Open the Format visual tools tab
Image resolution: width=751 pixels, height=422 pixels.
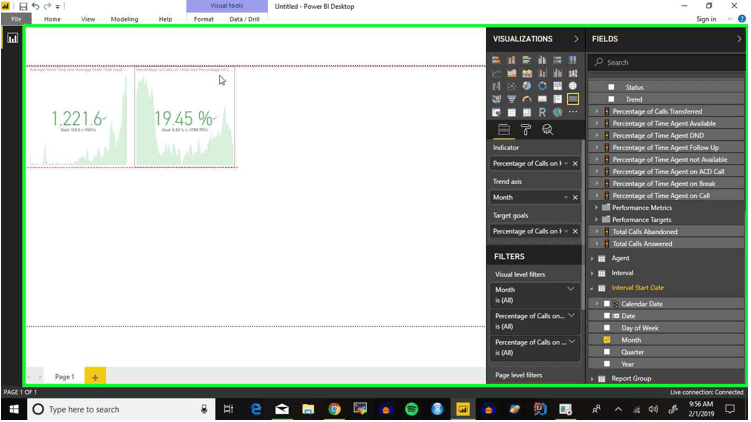point(204,19)
